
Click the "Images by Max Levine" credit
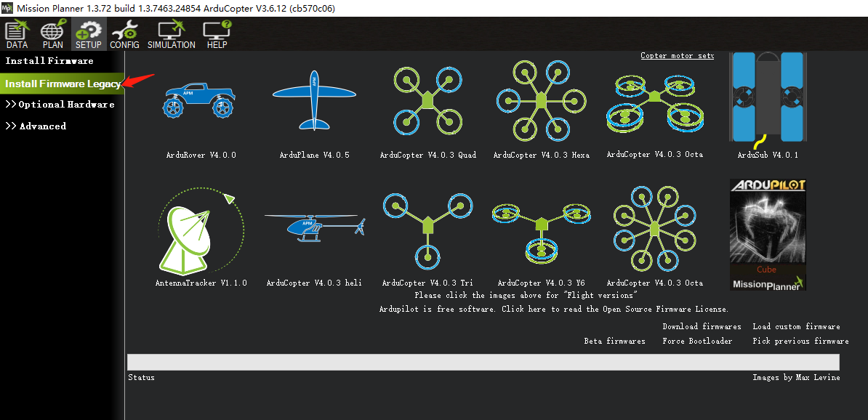(796, 377)
